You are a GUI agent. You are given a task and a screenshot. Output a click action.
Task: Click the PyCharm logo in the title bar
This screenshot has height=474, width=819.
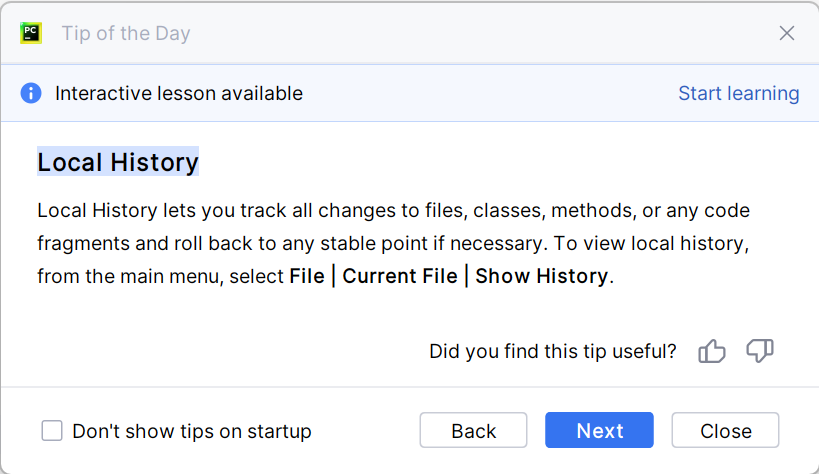pyautogui.click(x=31, y=33)
